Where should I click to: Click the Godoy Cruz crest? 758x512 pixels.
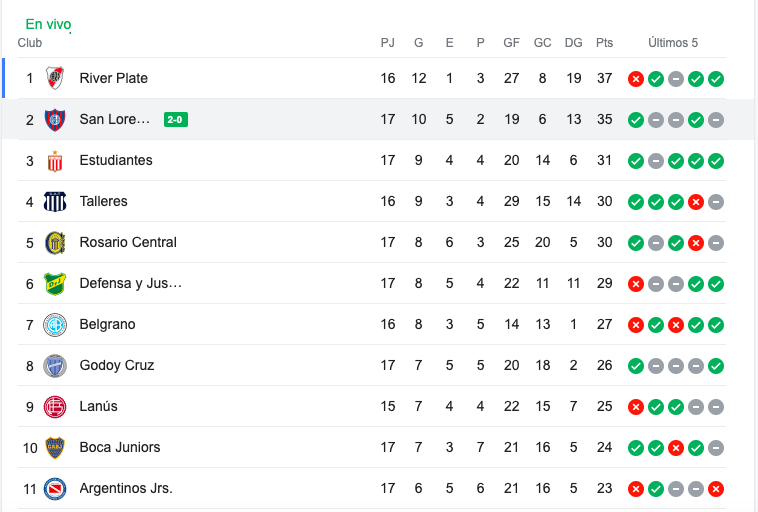click(55, 366)
